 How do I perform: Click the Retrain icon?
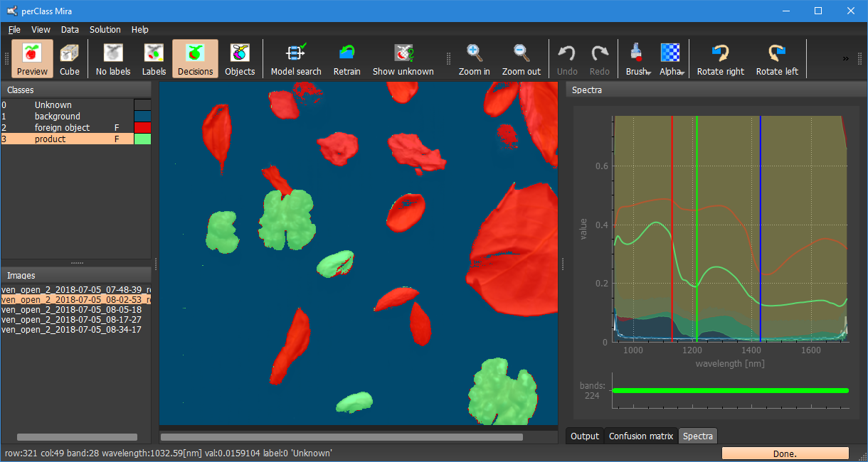click(x=346, y=58)
